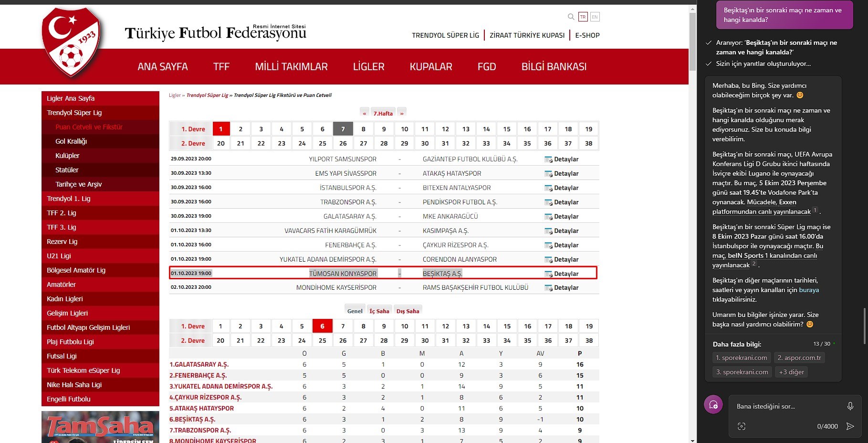Go to previous week with the « arrow

(x=365, y=113)
